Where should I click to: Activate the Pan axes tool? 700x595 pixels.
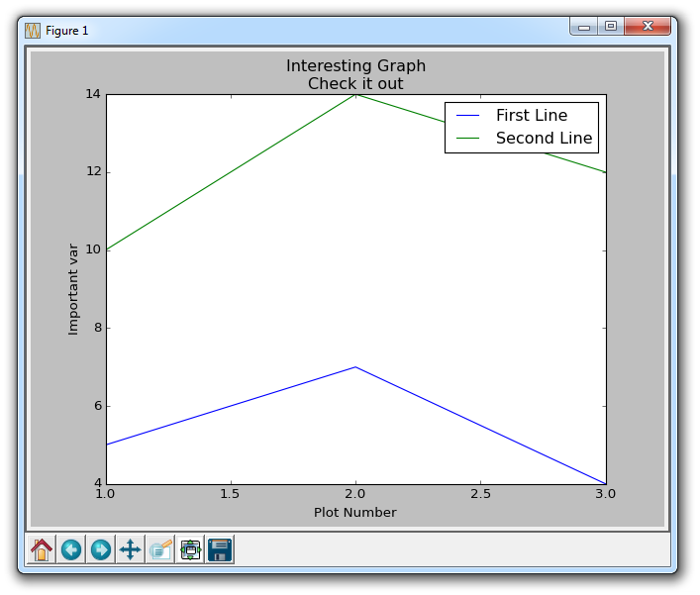point(131,549)
